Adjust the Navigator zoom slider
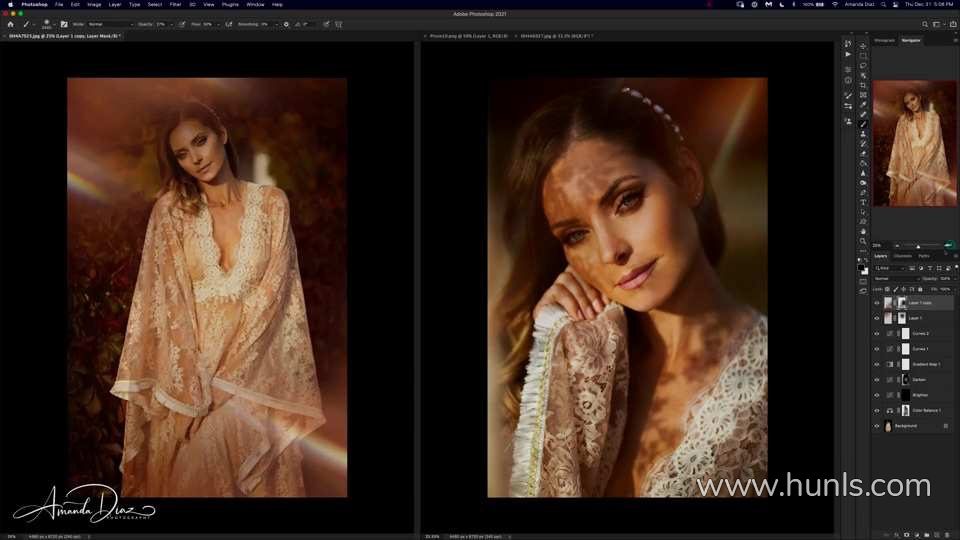Screen dimensions: 960x540 918,246
